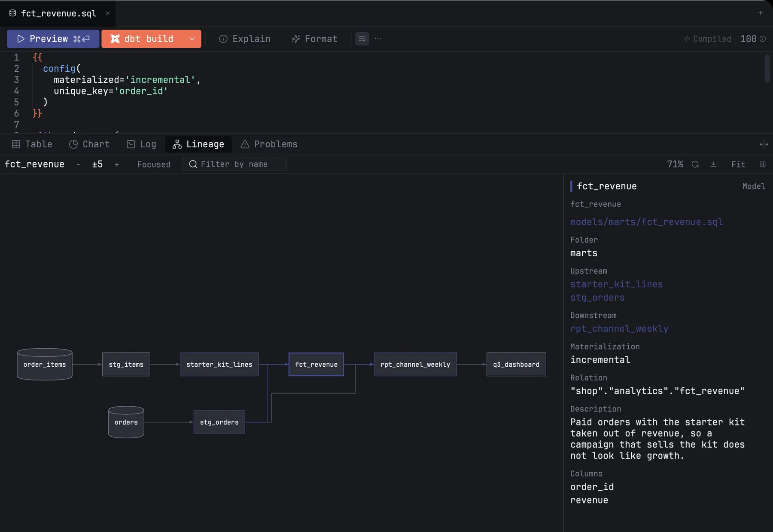Open upstream stg_orders link

[597, 298]
